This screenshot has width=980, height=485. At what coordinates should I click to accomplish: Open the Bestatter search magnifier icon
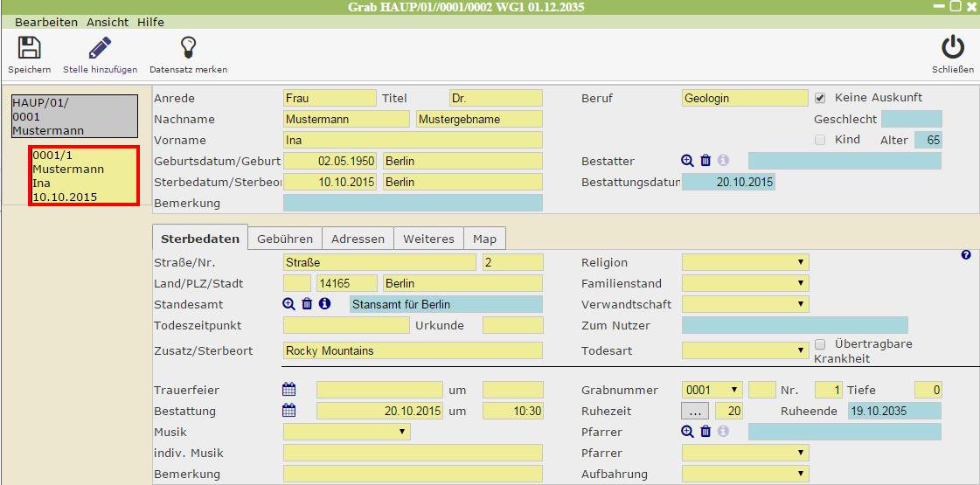pos(687,161)
